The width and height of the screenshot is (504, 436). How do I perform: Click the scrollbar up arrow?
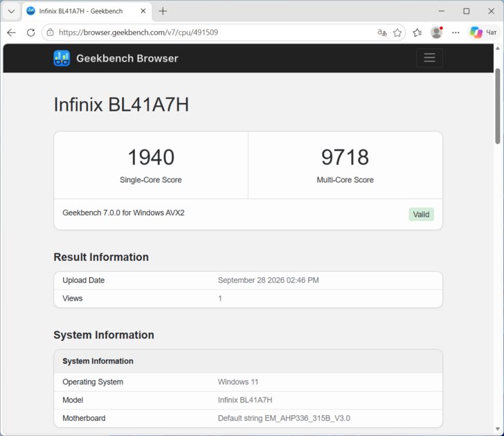498,48
